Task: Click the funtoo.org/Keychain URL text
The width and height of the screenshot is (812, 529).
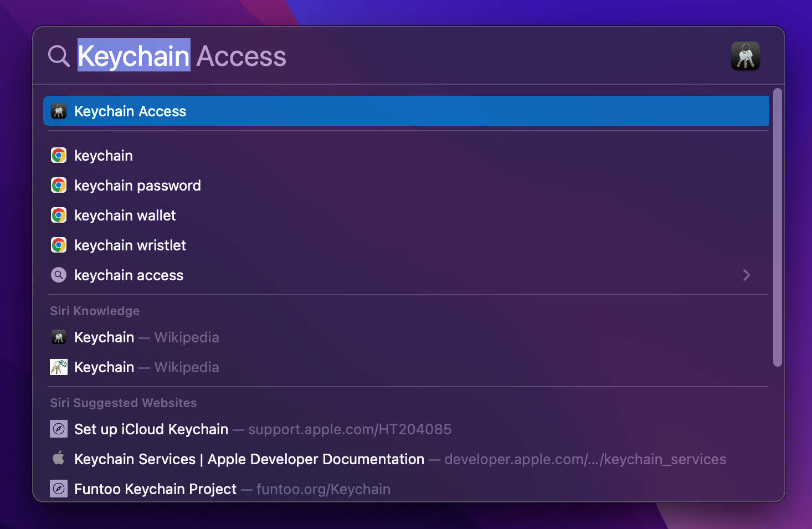Action: point(323,489)
